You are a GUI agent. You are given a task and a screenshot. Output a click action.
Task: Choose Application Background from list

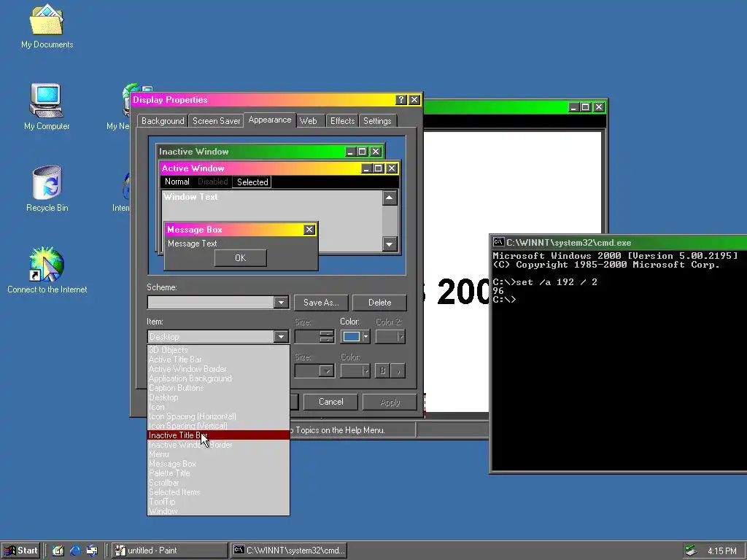[x=218, y=378]
